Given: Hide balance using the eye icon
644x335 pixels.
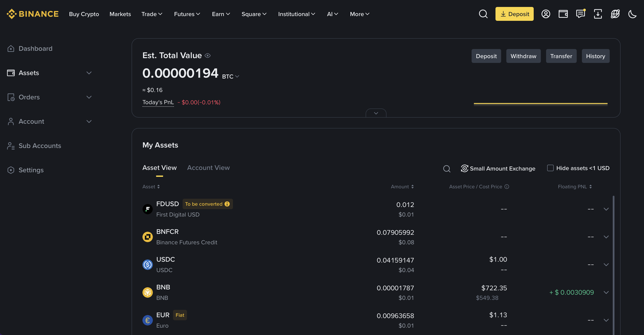Looking at the screenshot, I should [x=208, y=56].
